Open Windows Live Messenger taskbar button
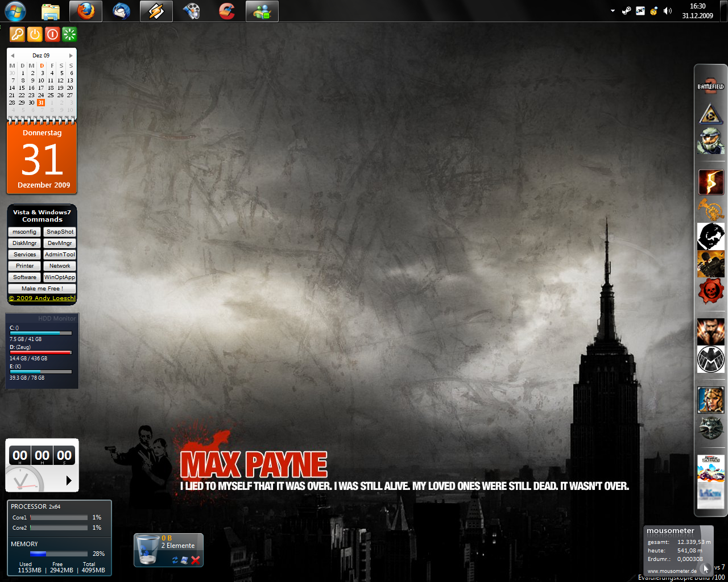Image resolution: width=728 pixels, height=582 pixels. (x=262, y=11)
